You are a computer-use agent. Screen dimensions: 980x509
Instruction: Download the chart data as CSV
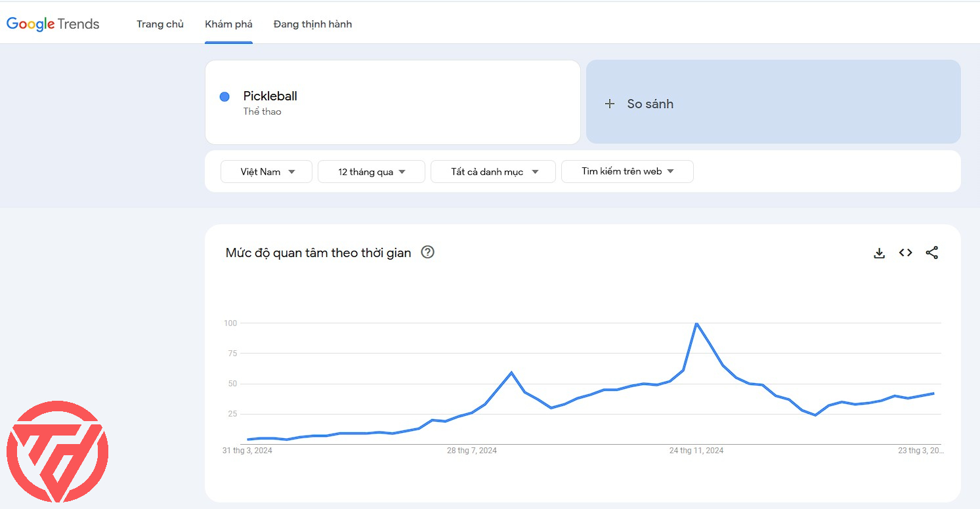pyautogui.click(x=880, y=253)
